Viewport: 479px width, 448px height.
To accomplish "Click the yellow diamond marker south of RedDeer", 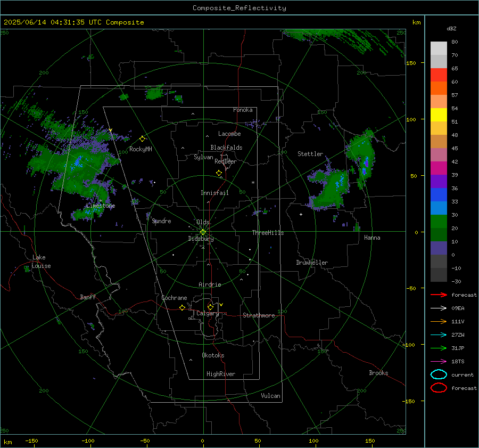I will (x=219, y=173).
